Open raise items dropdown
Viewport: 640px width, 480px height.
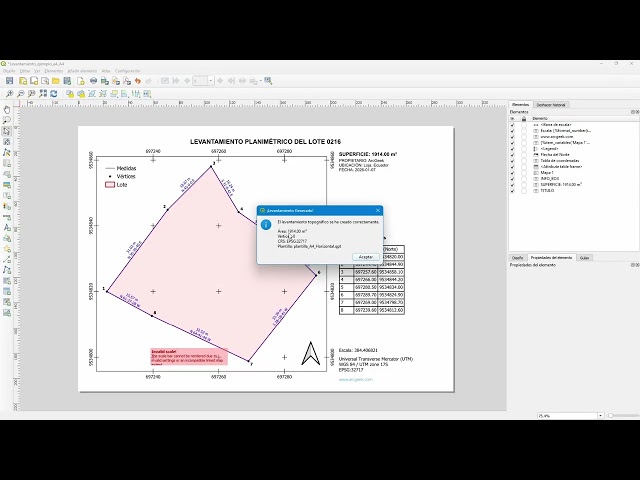pos(114,94)
